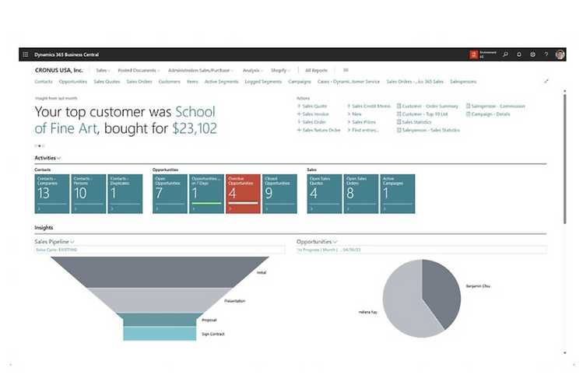
Task: Click report icon beside Campaign - Details
Action: [x=468, y=114]
